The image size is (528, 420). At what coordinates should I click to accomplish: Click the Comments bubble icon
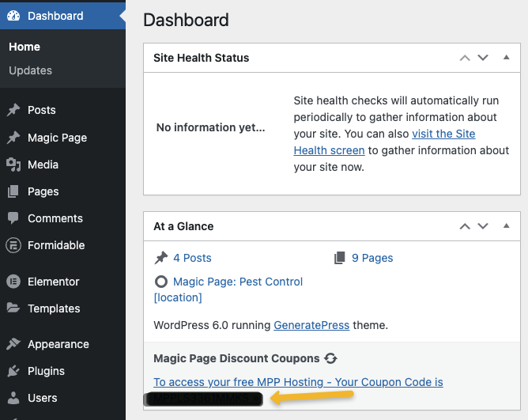pos(13,218)
